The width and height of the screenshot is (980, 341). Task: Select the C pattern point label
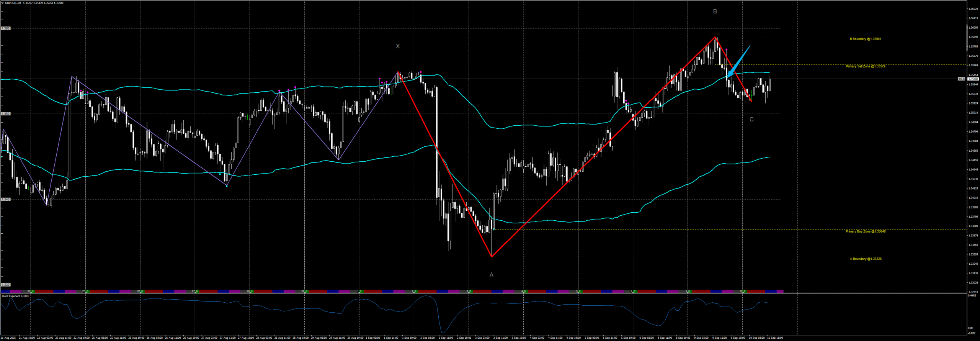(x=751, y=120)
